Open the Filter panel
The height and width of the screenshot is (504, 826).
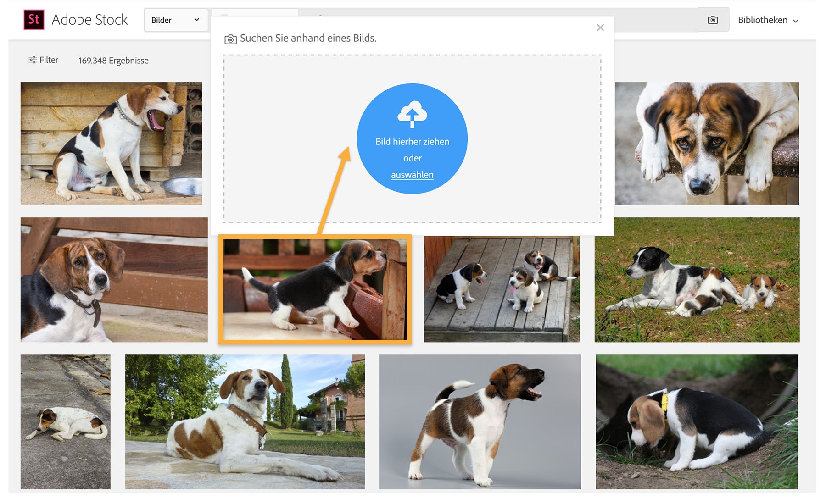tap(43, 60)
